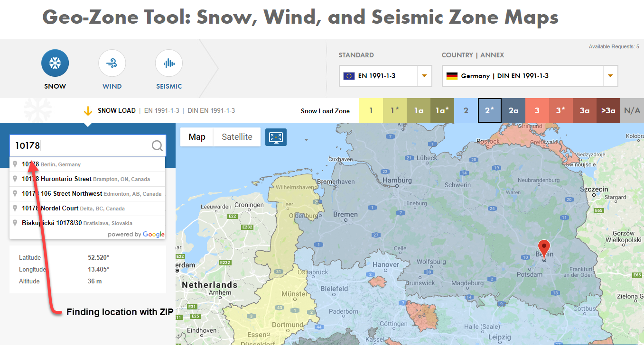Screen dimensions: 644x345
Task: Select the Snow load mode icon
Action: tap(55, 63)
